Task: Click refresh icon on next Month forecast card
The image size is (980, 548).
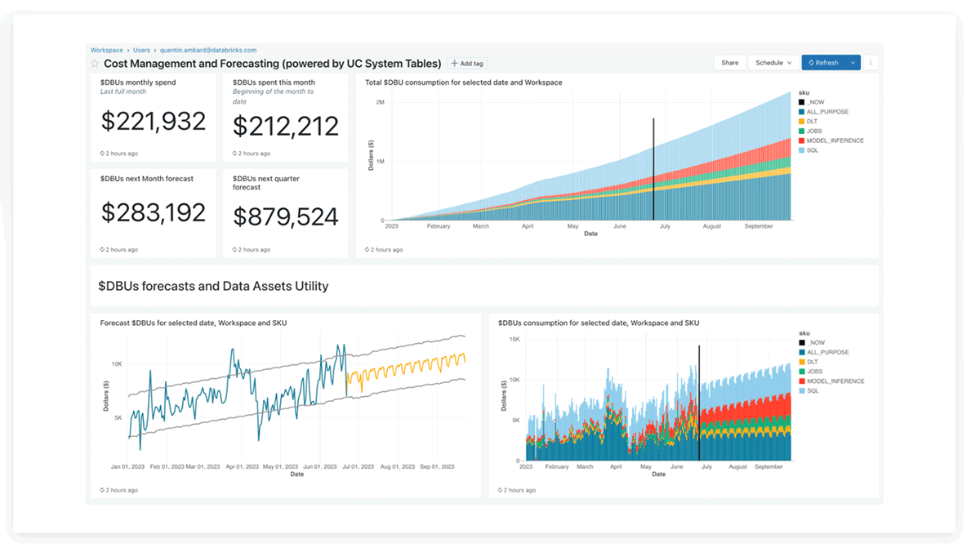Action: 102,250
